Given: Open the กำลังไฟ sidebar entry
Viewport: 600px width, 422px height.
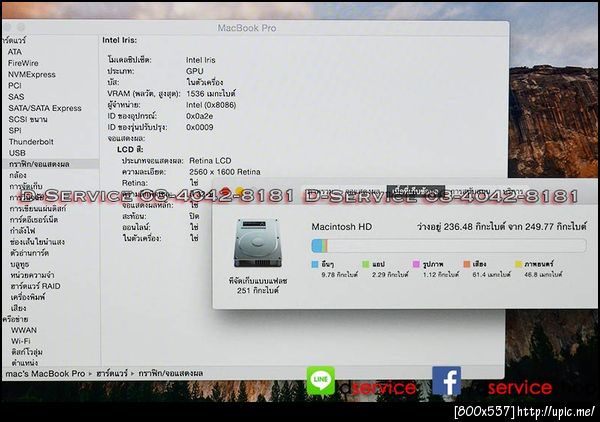Looking at the screenshot, I should [23, 231].
